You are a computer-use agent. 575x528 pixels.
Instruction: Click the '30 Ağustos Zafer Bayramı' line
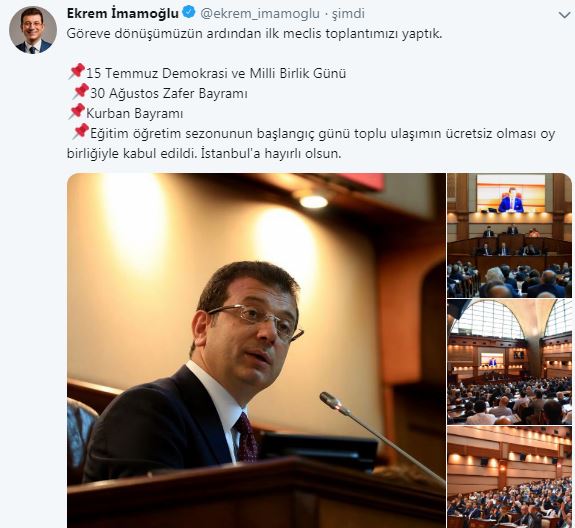coord(169,94)
